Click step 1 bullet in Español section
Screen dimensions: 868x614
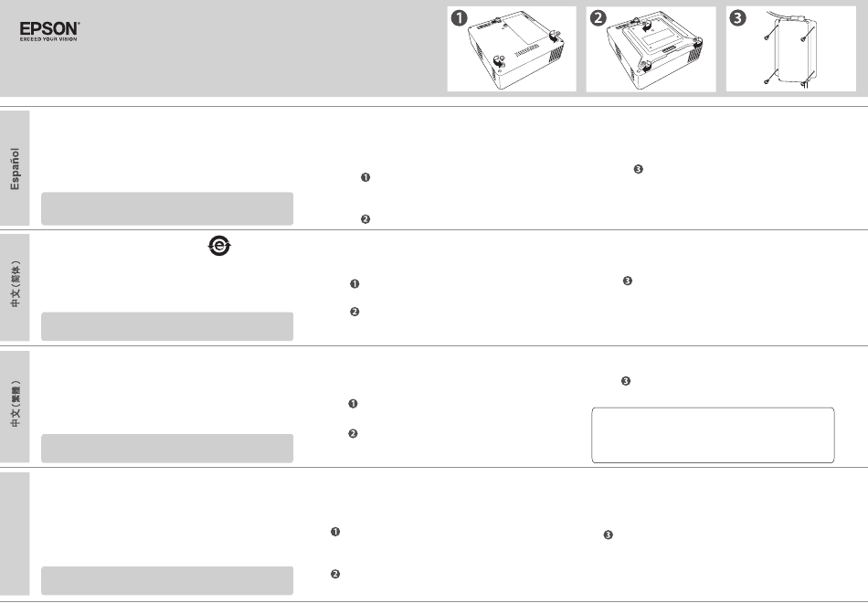[365, 177]
